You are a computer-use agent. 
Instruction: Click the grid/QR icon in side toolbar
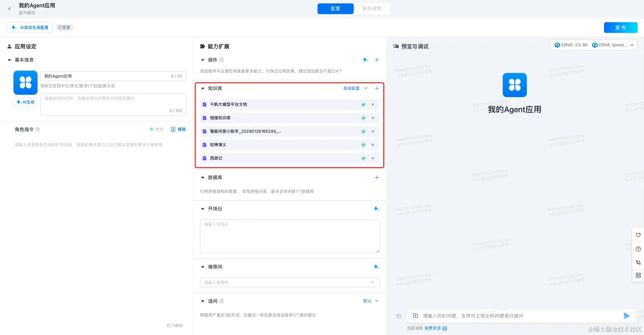click(x=638, y=275)
